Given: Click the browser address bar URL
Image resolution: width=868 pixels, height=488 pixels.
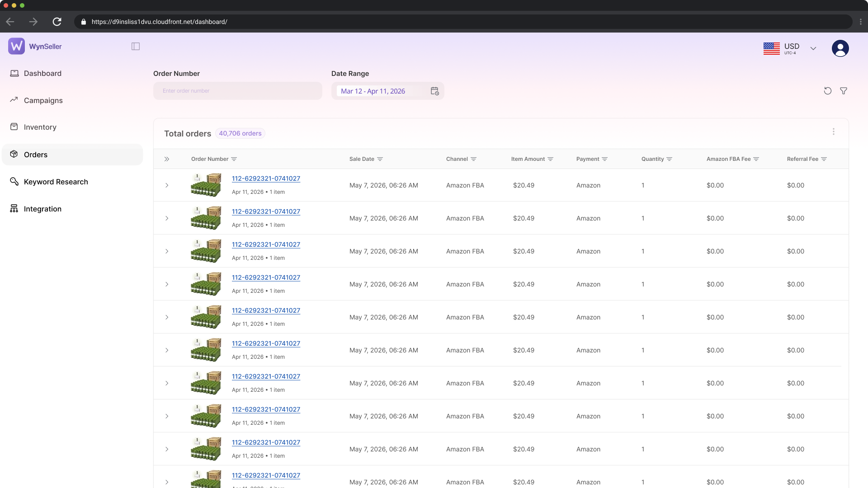Looking at the screenshot, I should (x=159, y=22).
